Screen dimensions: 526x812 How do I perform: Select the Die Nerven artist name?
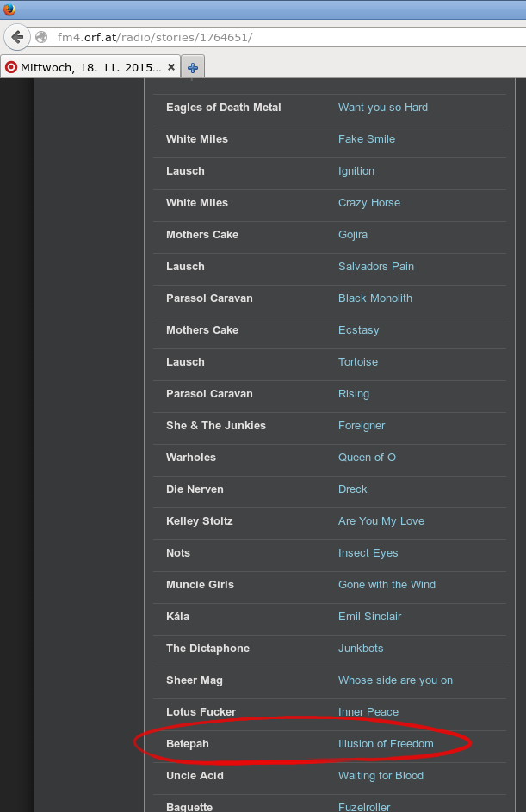tap(195, 489)
